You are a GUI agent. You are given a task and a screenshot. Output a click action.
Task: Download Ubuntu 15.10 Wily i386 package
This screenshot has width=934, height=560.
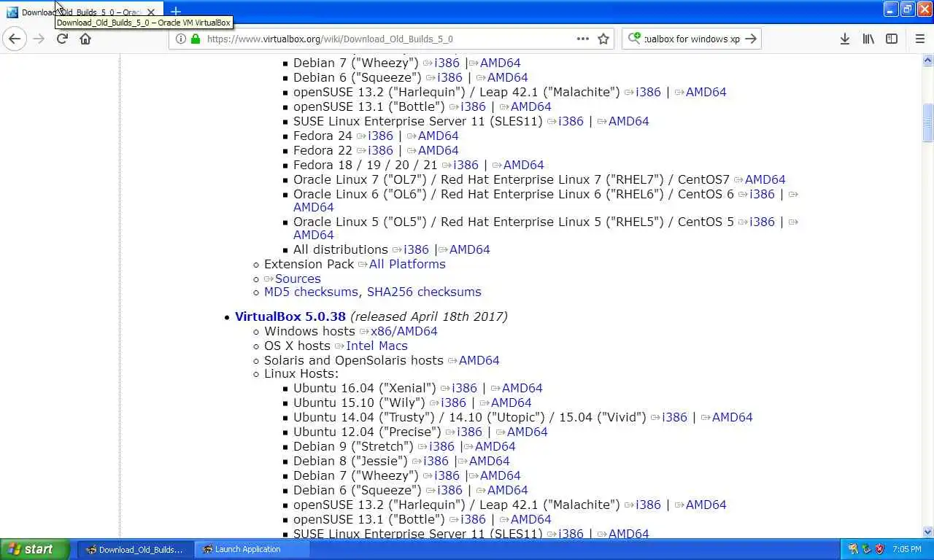coord(453,402)
